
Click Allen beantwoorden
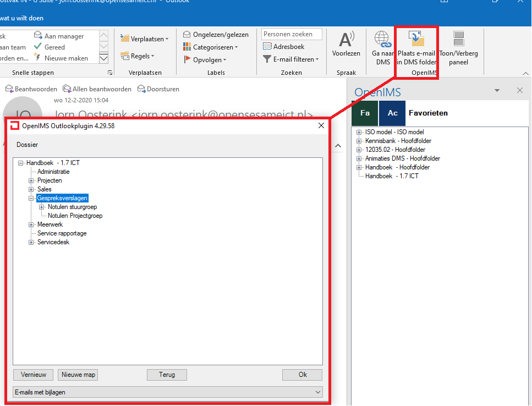coord(97,89)
